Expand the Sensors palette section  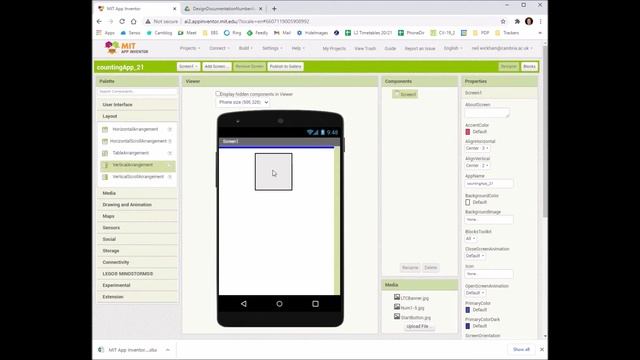(138, 228)
